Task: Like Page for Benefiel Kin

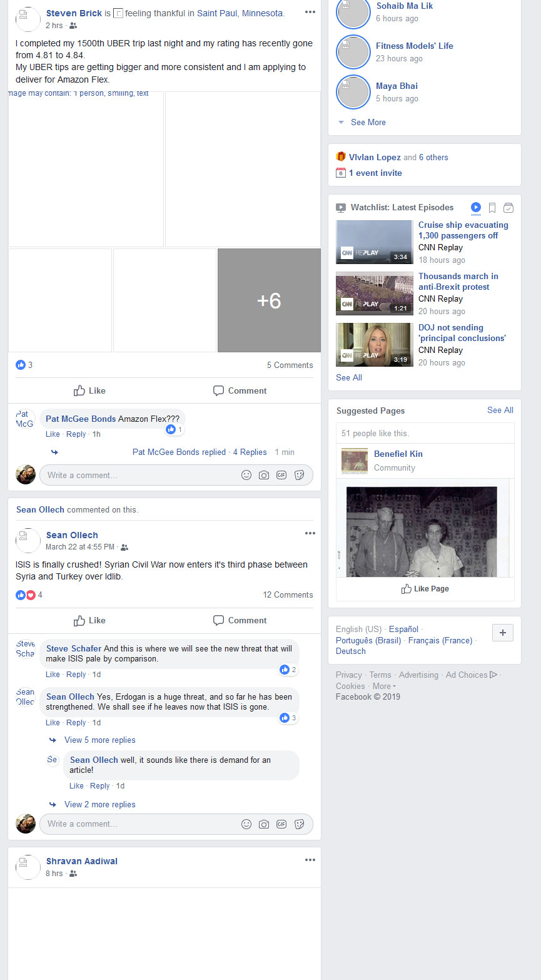Action: [x=425, y=588]
